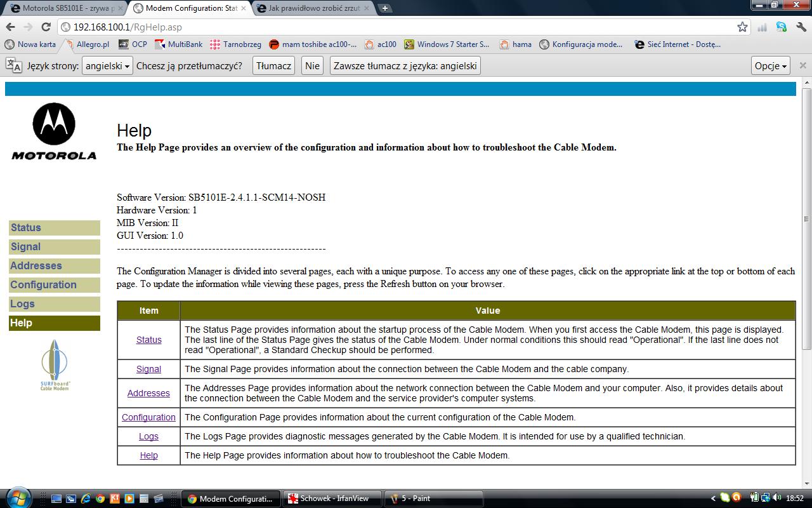The width and height of the screenshot is (812, 508).
Task: Open the 'Konfiguracja mode...' bookmark
Action: pos(581,44)
